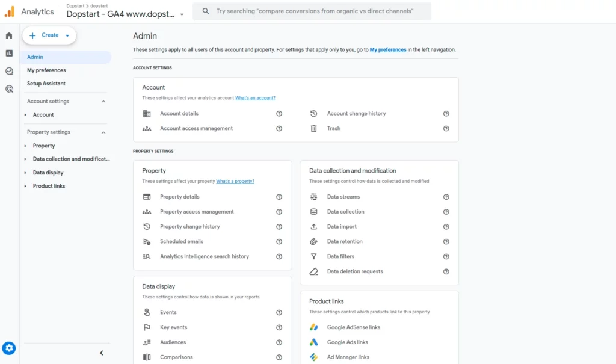
Task: Open Property change history setting
Action: click(189, 226)
